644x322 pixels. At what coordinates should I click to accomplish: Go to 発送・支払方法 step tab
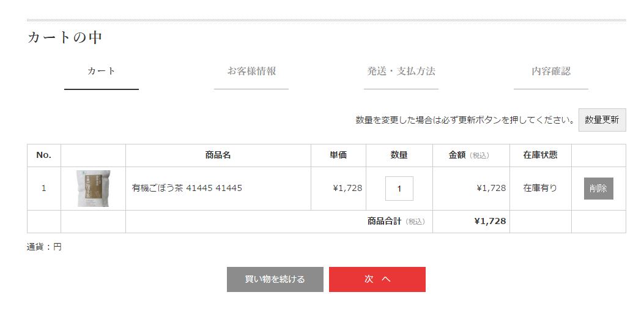[401, 72]
